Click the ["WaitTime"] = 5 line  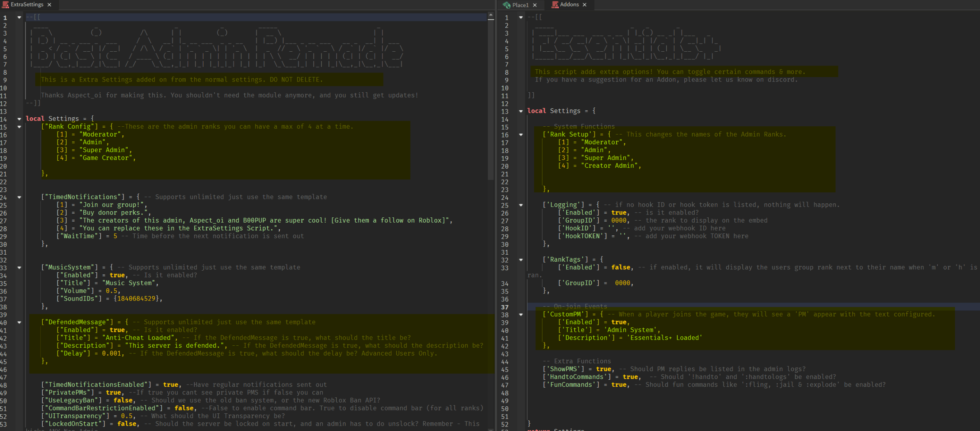pos(180,236)
